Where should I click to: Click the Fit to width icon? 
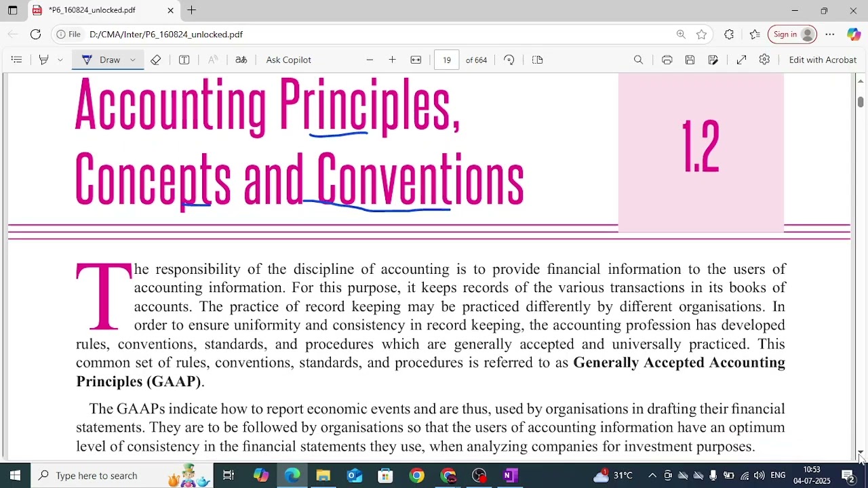click(x=416, y=60)
